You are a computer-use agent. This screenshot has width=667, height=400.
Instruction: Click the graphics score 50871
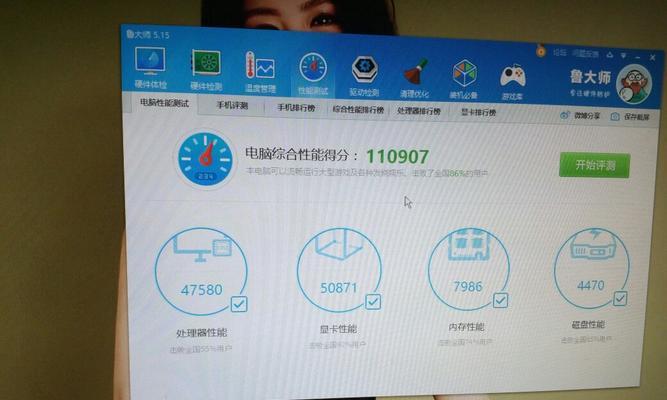[x=339, y=288]
